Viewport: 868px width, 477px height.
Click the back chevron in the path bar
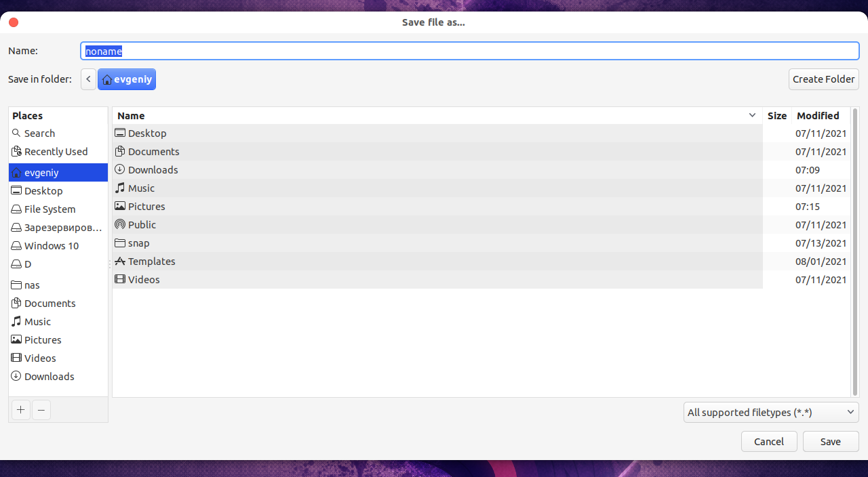click(88, 79)
